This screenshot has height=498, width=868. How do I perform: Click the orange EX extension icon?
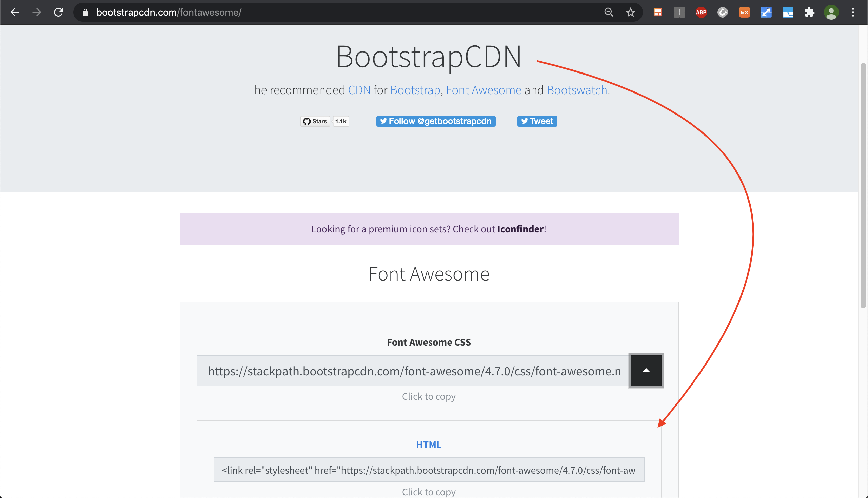click(745, 12)
